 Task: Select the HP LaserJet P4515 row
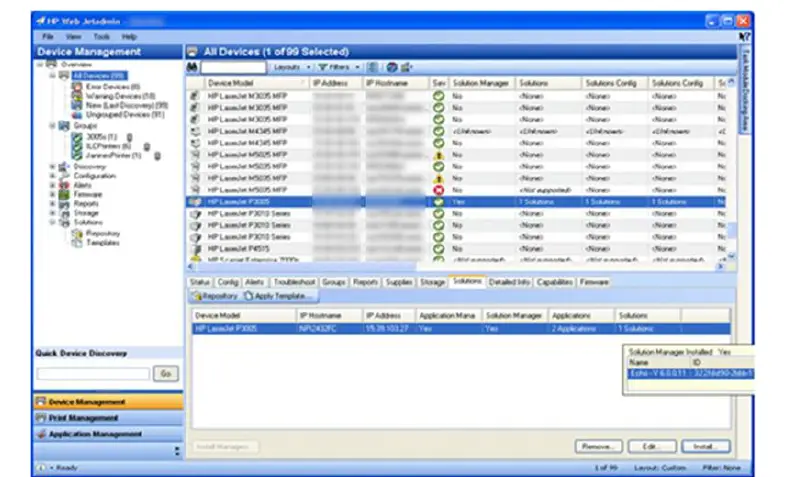coord(455,249)
